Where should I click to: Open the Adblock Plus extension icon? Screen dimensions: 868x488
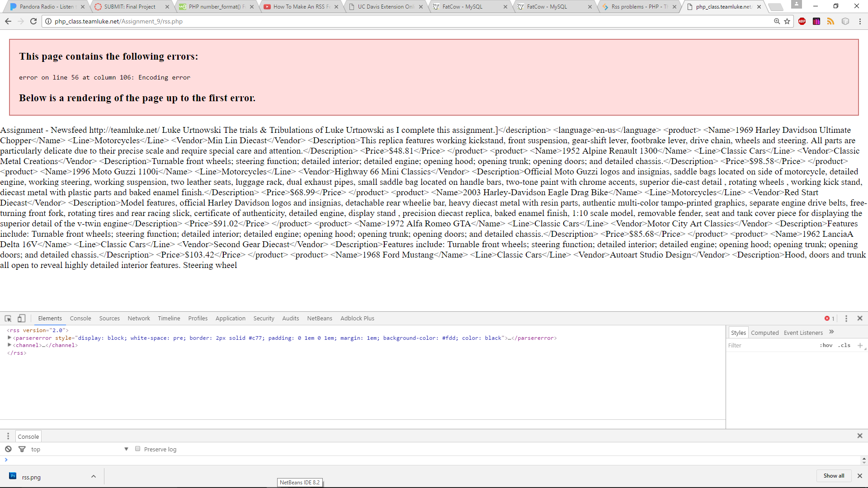point(802,21)
